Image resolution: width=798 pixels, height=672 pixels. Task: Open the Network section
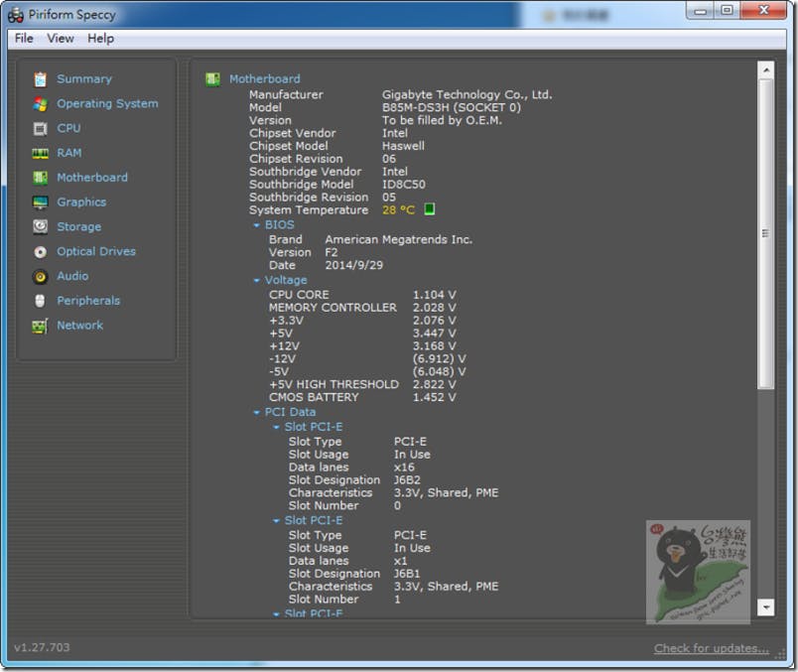pyautogui.click(x=80, y=326)
